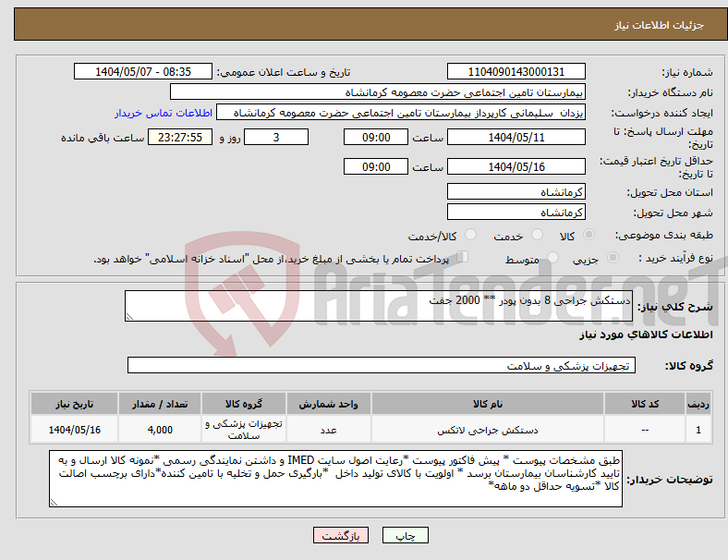Click the need date cell 1404/05/16
Viewport: 728px width, 560px height.
[74, 430]
